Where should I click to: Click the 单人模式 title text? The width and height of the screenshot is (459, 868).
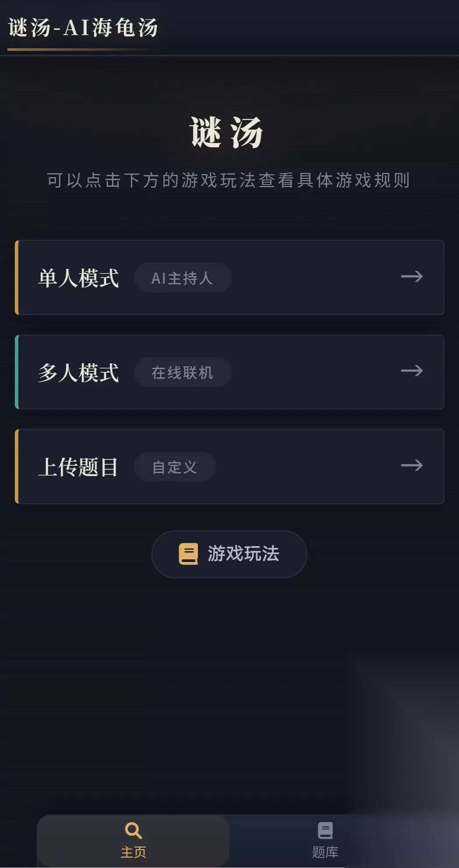(x=78, y=278)
